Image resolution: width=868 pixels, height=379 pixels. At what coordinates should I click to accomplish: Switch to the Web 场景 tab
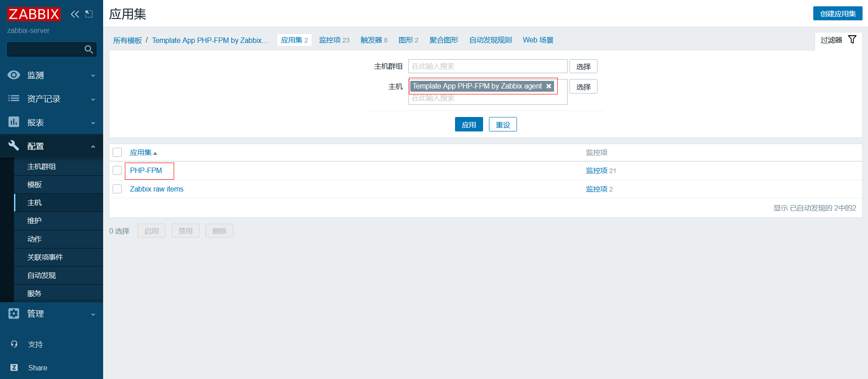click(538, 40)
